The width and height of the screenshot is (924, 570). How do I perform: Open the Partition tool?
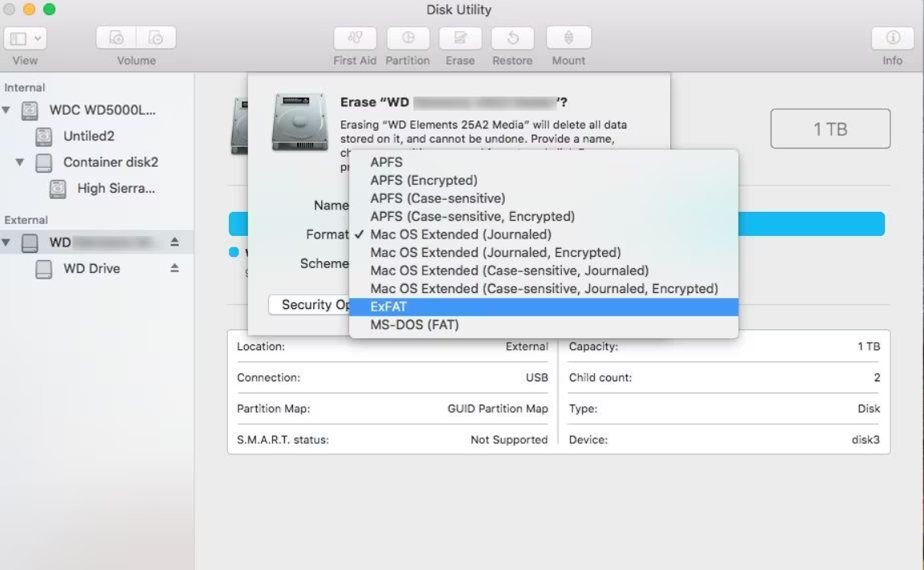point(408,38)
